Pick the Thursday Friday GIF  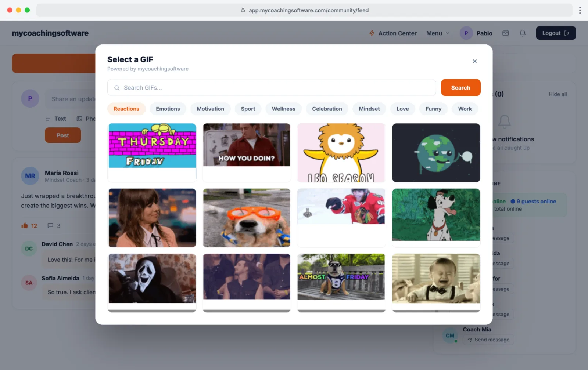tap(152, 153)
